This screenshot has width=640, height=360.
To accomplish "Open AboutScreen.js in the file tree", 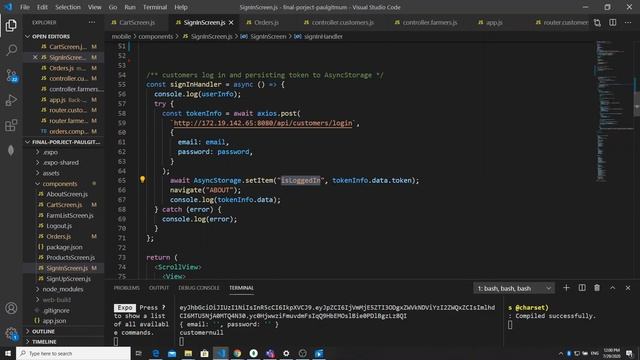I will 67,194.
